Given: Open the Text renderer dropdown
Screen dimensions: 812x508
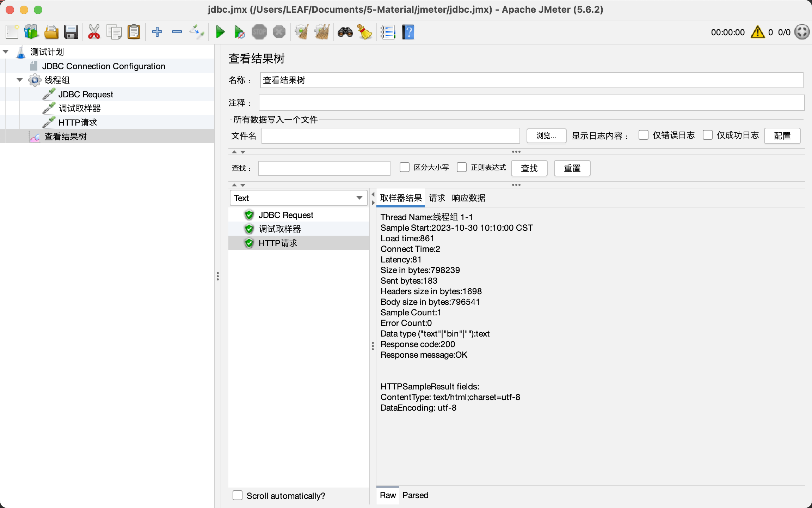Looking at the screenshot, I should point(299,198).
